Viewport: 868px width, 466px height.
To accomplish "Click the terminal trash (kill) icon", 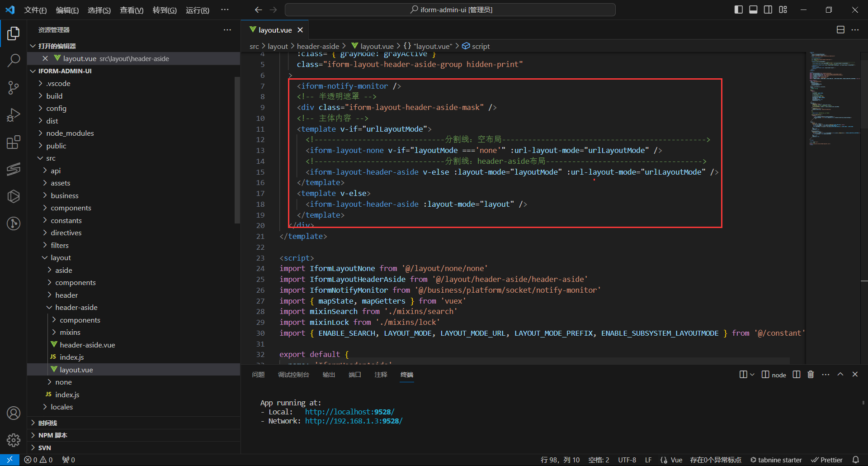I will pyautogui.click(x=811, y=375).
